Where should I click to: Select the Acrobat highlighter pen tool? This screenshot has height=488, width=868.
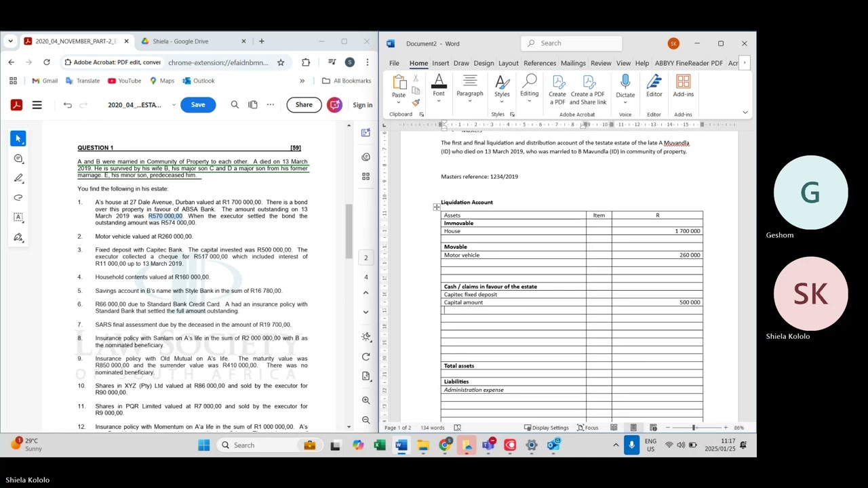pos(18,178)
